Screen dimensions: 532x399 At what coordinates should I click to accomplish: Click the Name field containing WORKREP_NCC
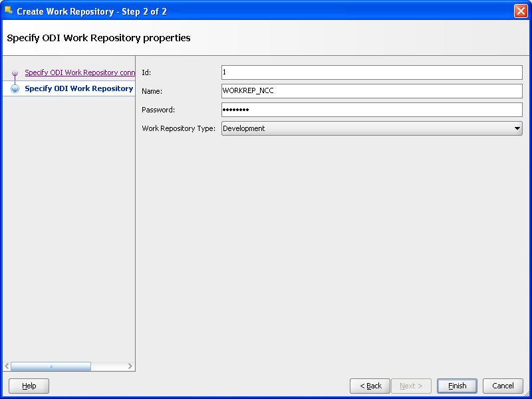(372, 91)
